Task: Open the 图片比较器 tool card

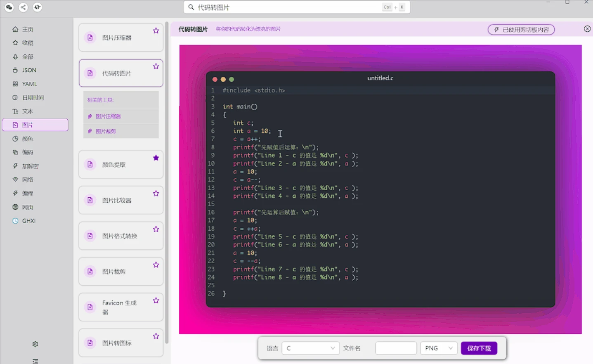Action: [x=121, y=200]
